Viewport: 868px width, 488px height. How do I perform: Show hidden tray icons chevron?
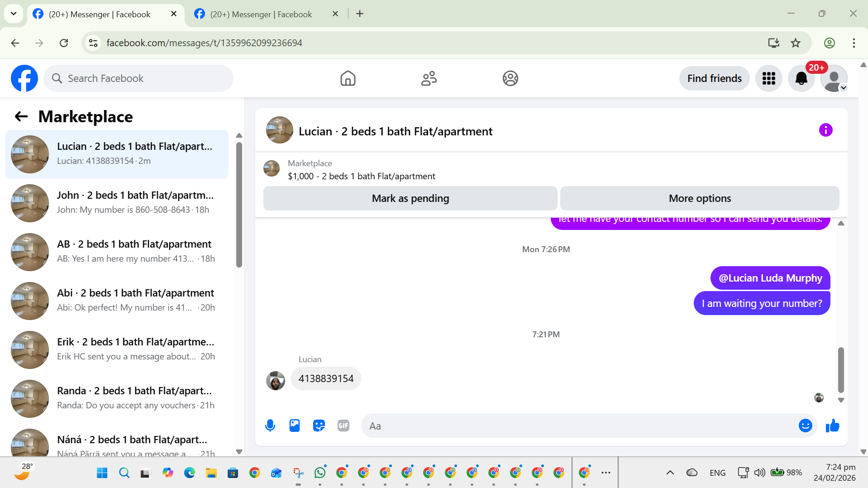pyautogui.click(x=670, y=473)
